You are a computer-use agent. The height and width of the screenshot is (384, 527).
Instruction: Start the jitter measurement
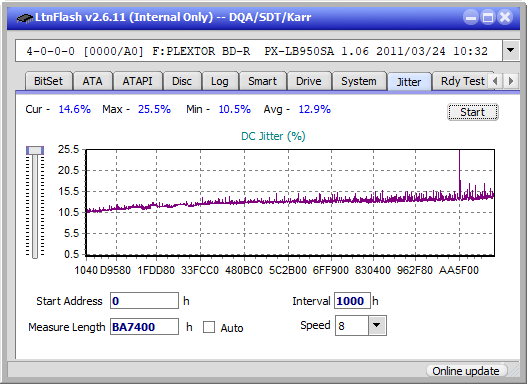[x=473, y=112]
